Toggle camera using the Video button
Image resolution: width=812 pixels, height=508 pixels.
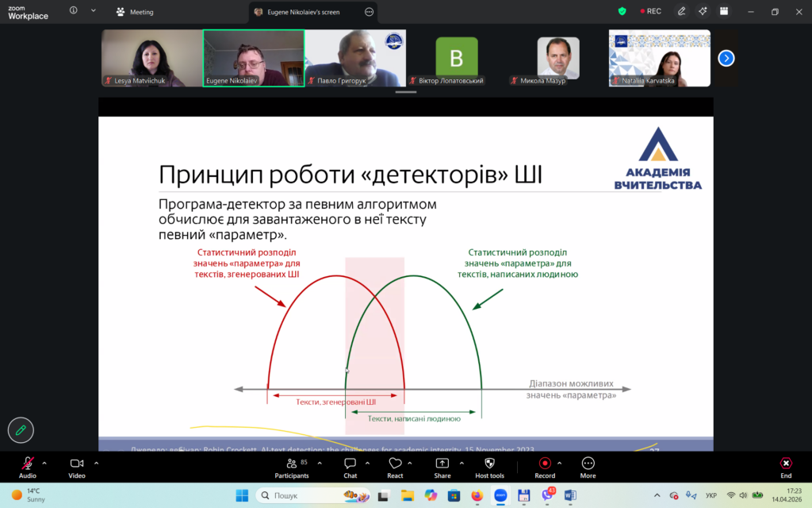point(77,464)
